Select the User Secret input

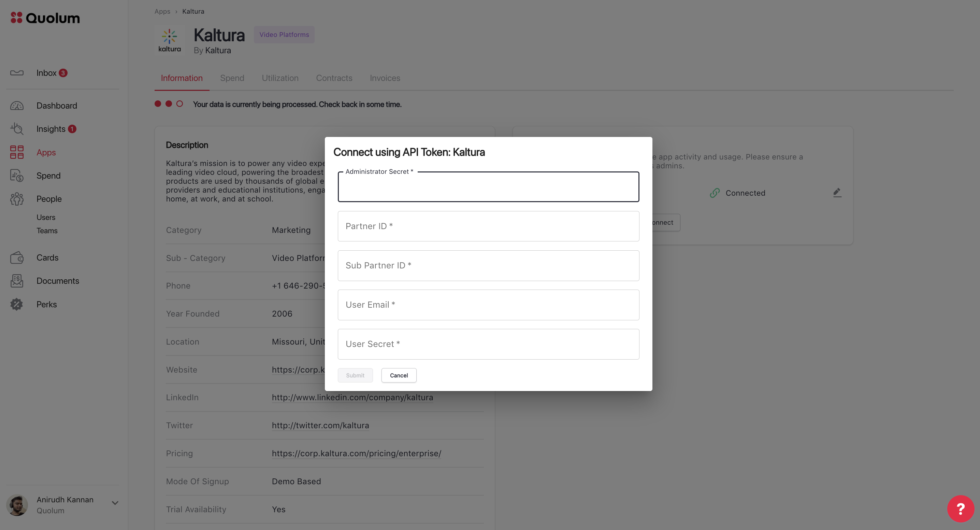(488, 344)
